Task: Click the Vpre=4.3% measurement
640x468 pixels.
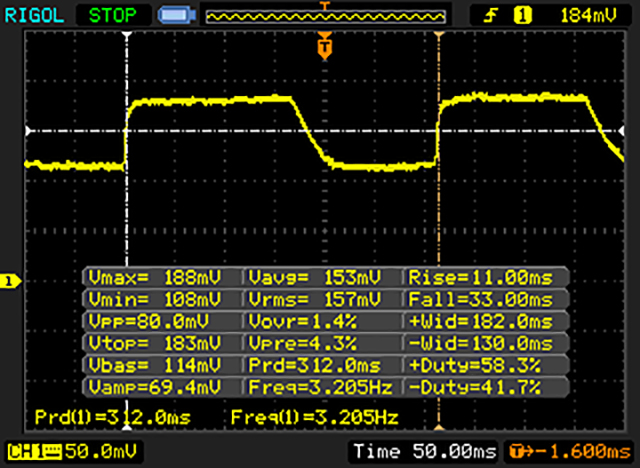Action: coord(302,343)
